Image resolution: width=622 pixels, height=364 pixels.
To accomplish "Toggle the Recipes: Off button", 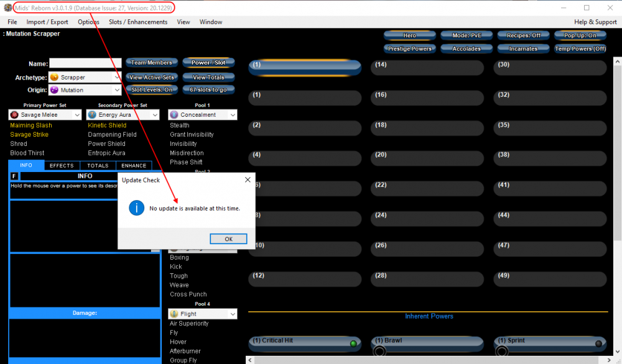I will 523,35.
